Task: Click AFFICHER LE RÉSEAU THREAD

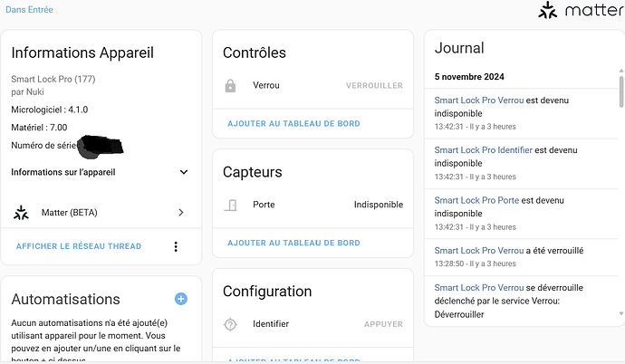Action: (79, 246)
